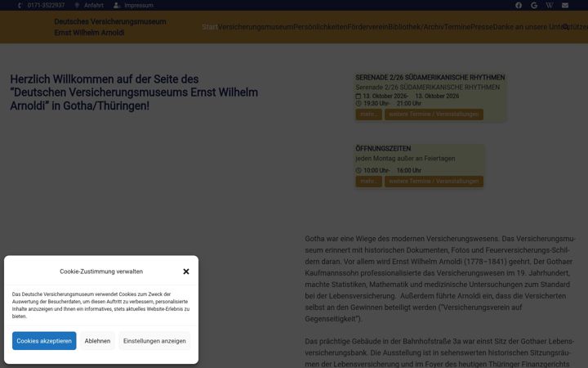This screenshot has height=368, width=588.
Task: Open the Google icon in top bar
Action: tap(534, 5)
